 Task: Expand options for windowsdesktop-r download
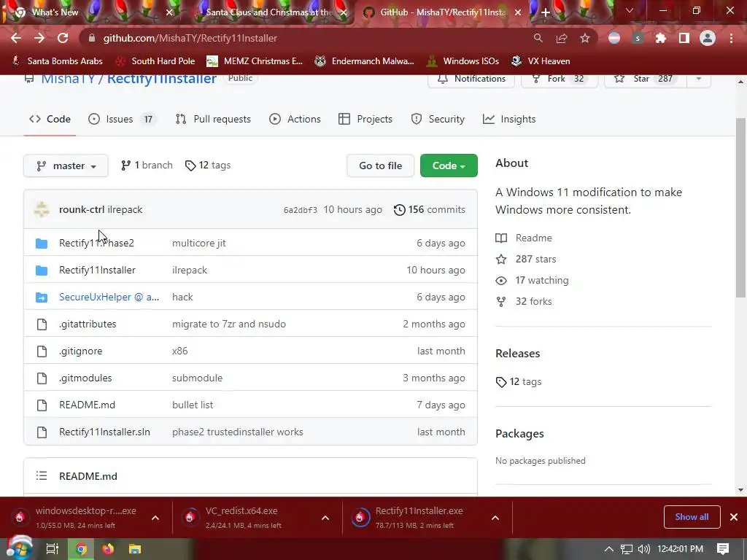pyautogui.click(x=155, y=518)
